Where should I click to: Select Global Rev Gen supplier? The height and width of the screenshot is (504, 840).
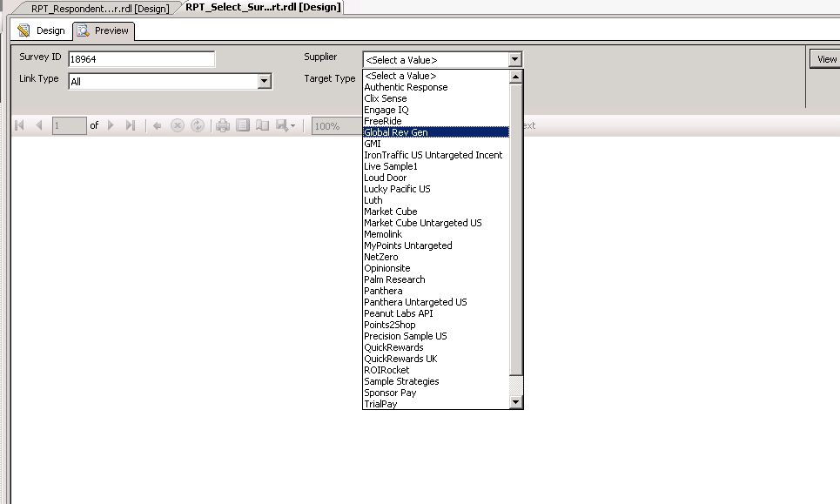[435, 131]
